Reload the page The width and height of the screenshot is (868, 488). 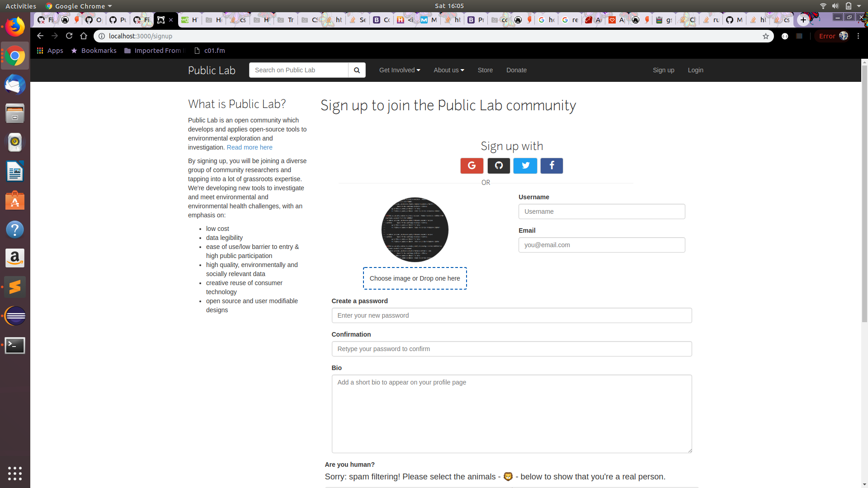(69, 36)
